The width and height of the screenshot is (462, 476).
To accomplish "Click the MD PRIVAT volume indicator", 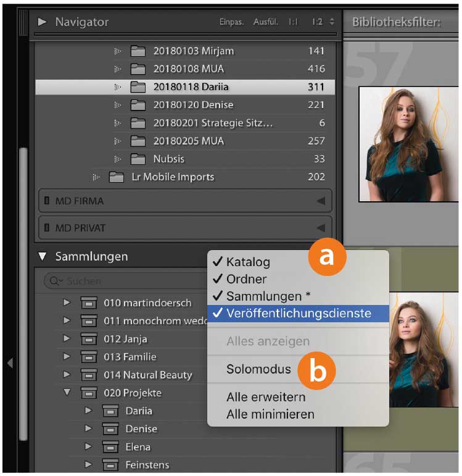I will click(x=47, y=227).
